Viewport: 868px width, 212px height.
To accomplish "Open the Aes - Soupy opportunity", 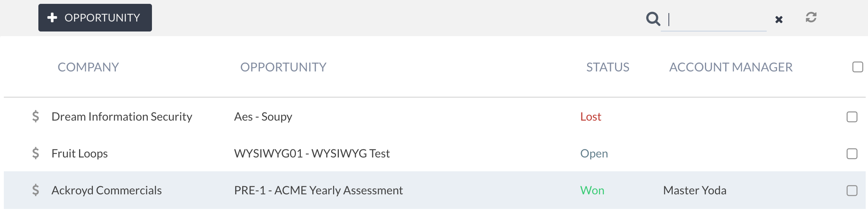I will pyautogui.click(x=263, y=116).
